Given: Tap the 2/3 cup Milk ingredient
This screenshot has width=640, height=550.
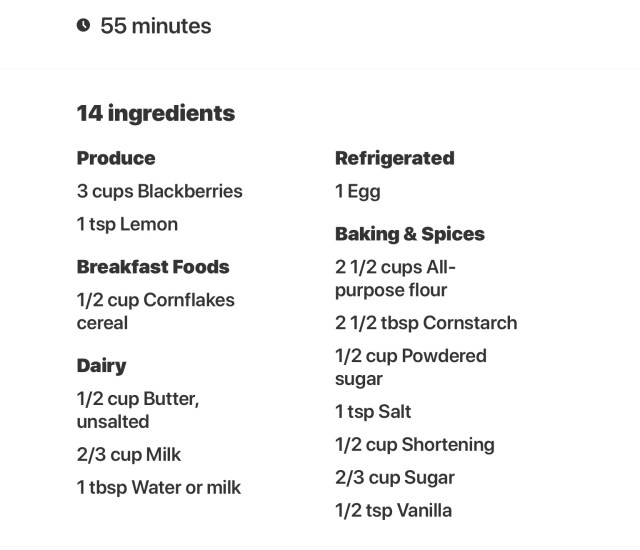Looking at the screenshot, I should pyautogui.click(x=129, y=455).
